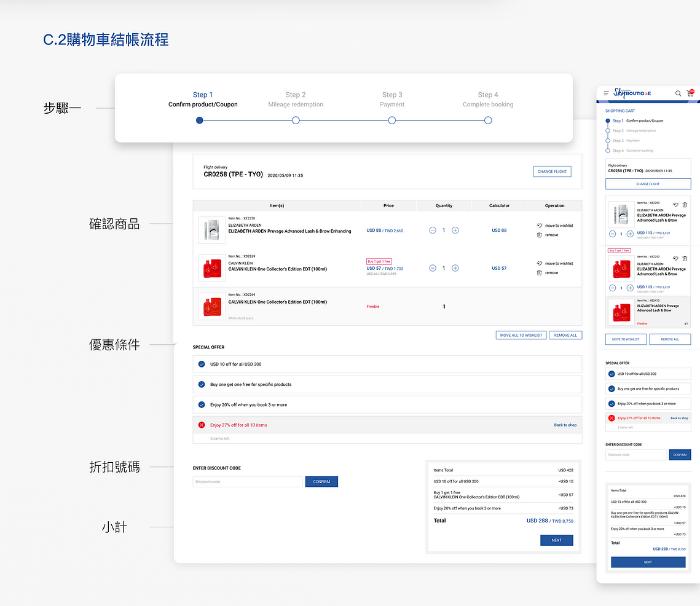
Task: Increase quantity of Elizabeth Arden Prevage on desktop
Action: tap(455, 230)
